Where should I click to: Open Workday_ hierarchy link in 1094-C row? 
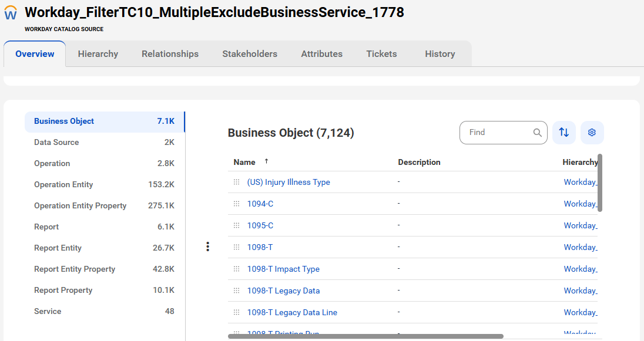pyautogui.click(x=581, y=204)
